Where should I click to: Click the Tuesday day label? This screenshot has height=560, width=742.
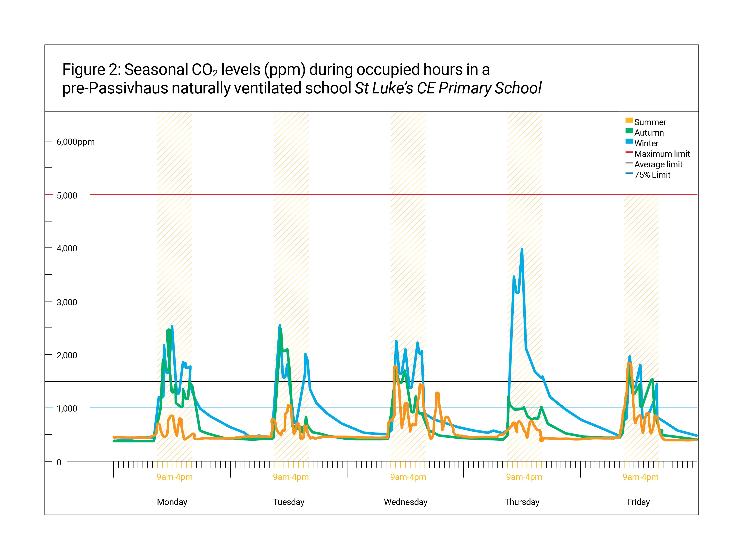click(x=288, y=502)
